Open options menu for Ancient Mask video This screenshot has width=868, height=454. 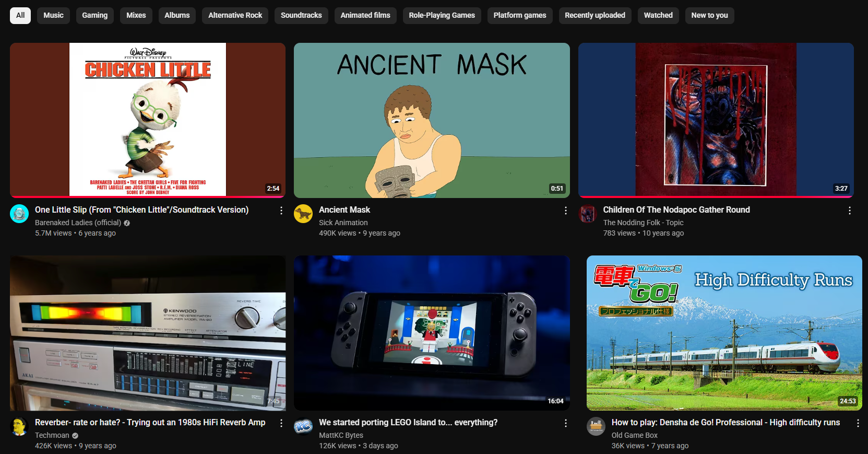pyautogui.click(x=565, y=211)
